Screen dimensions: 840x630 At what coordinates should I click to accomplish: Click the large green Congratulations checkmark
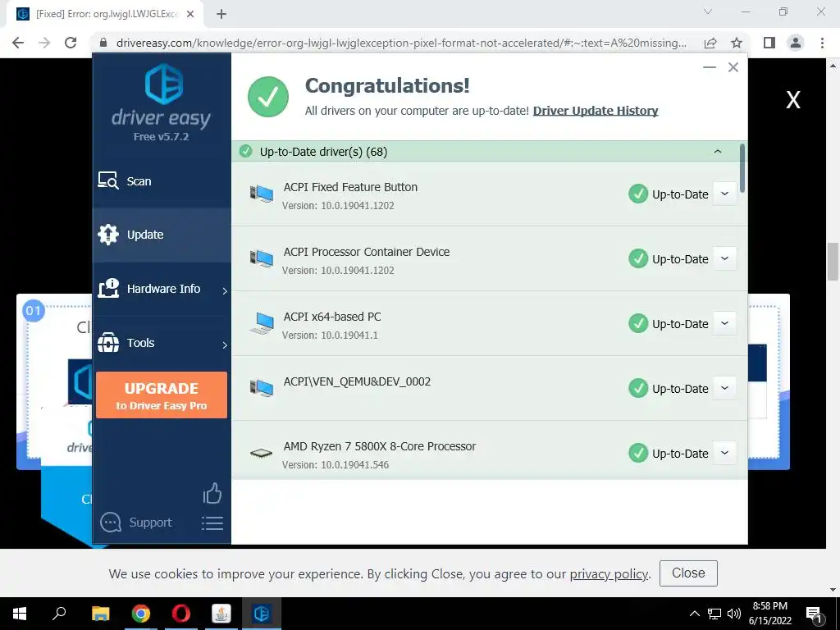tap(268, 97)
